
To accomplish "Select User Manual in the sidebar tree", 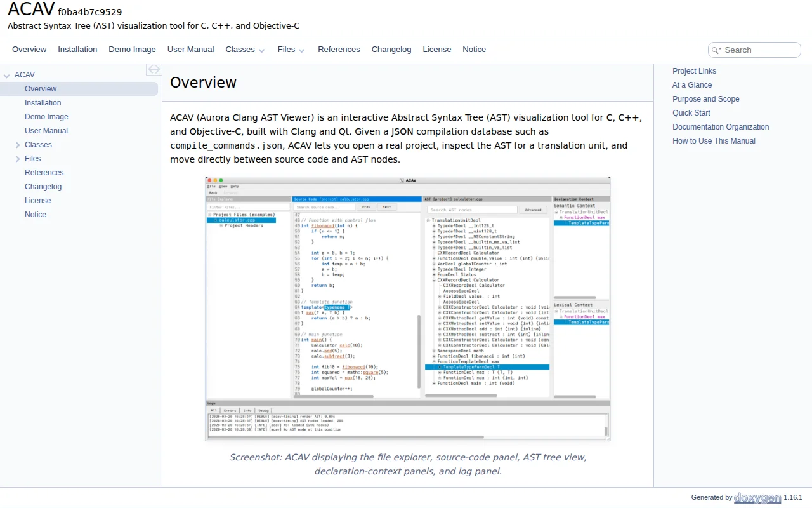I will (46, 131).
